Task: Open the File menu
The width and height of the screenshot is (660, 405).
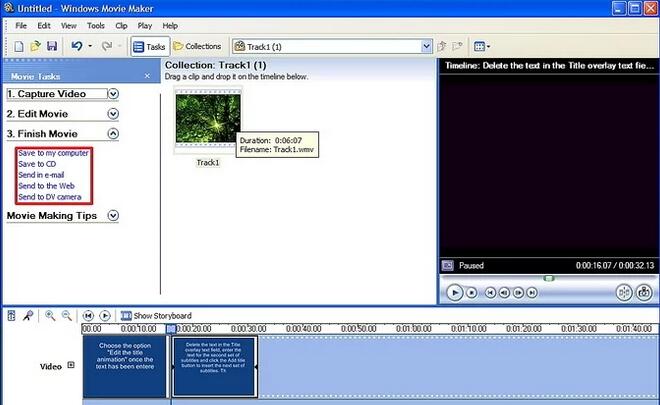Action: point(21,26)
